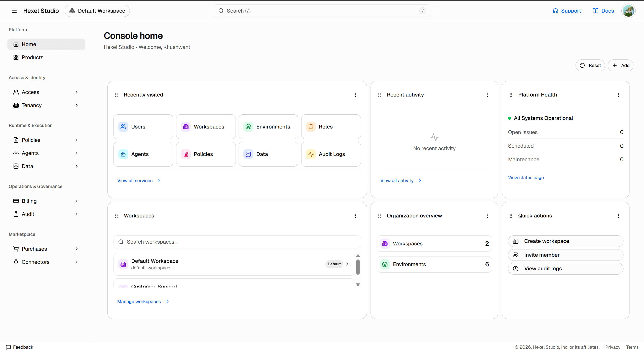Screen dimensions: 644x353
Task: Click the hamburger menu icon
Action: tap(14, 11)
